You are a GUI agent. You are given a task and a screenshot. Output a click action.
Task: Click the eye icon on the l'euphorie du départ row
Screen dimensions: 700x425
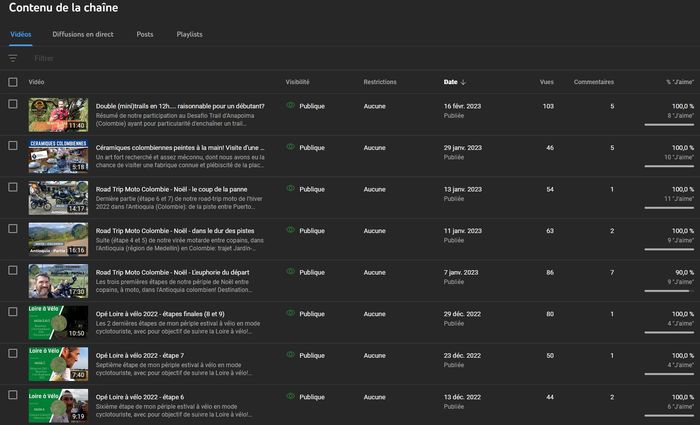[x=291, y=271]
